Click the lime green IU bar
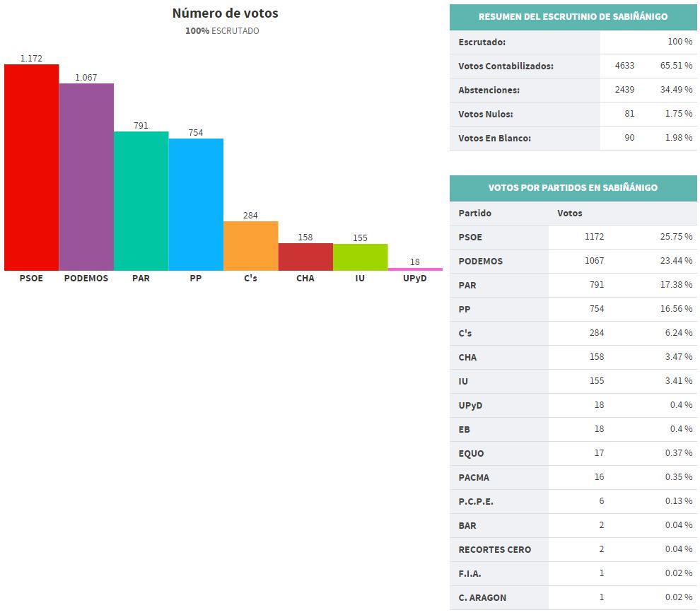The width and height of the screenshot is (700, 615). (360, 257)
